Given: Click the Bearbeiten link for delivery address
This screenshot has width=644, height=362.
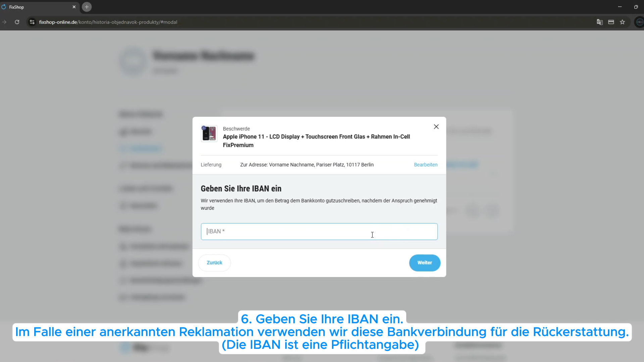Looking at the screenshot, I should [425, 165].
